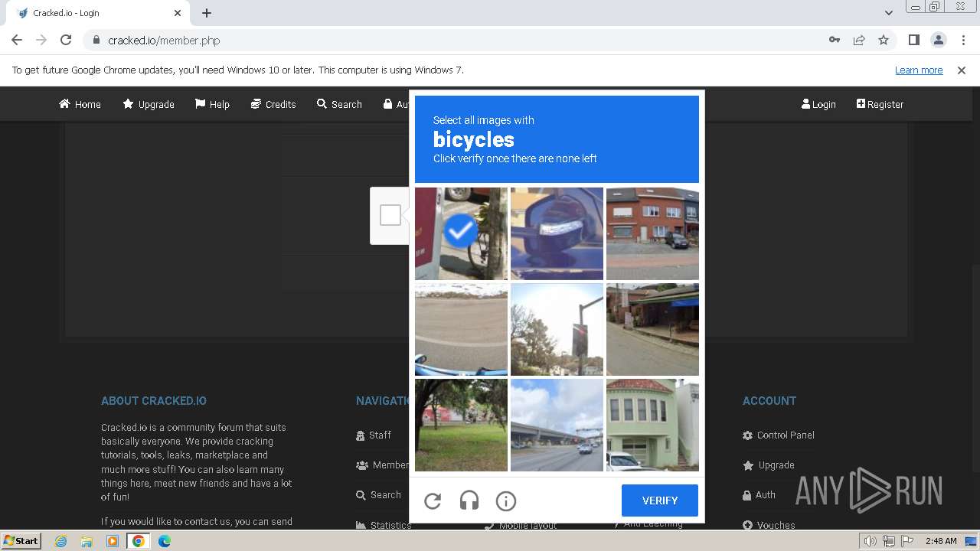Select the road with blue bike frame tile
The width and height of the screenshot is (980, 551).
click(x=461, y=329)
